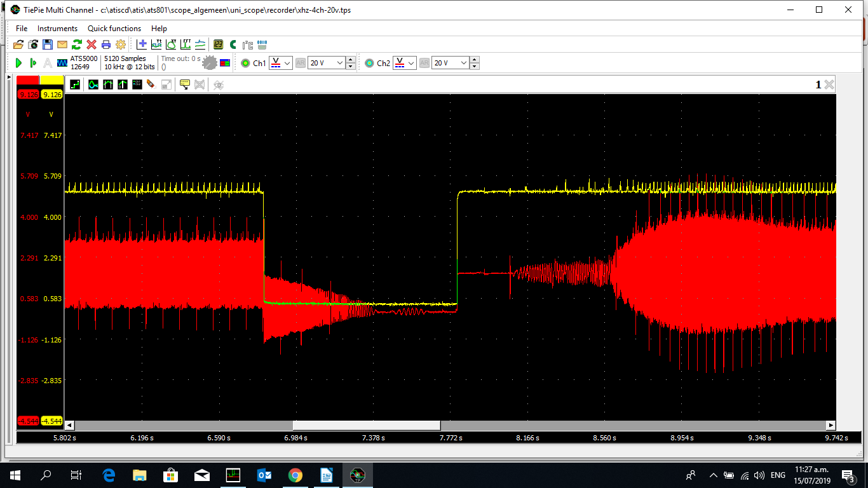Toggle the crossed-eye visibility icon
868x488 pixels.
pyautogui.click(x=219, y=85)
